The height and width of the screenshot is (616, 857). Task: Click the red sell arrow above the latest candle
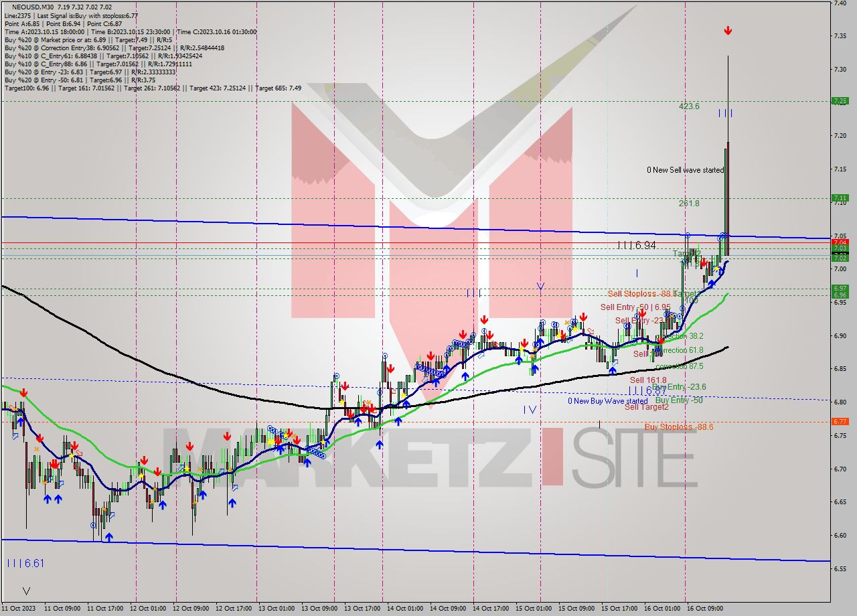coord(728,30)
